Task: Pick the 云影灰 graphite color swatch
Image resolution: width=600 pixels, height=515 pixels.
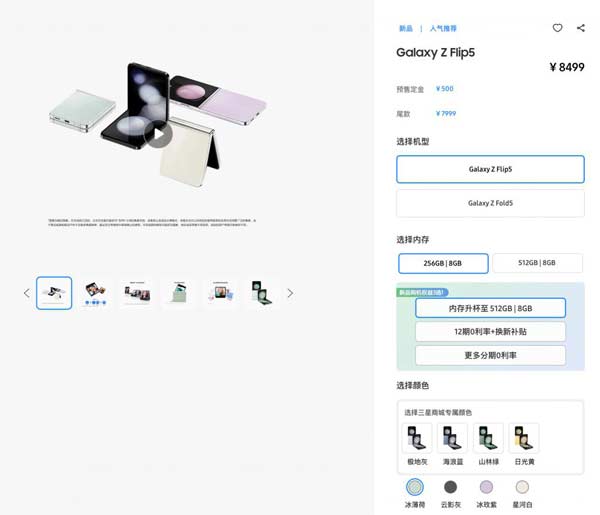Action: 450,487
